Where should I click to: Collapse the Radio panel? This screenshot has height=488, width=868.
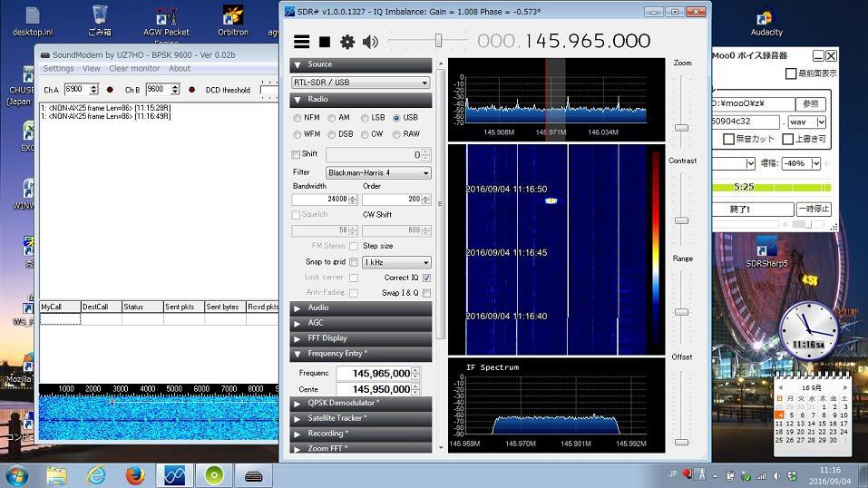(x=360, y=100)
